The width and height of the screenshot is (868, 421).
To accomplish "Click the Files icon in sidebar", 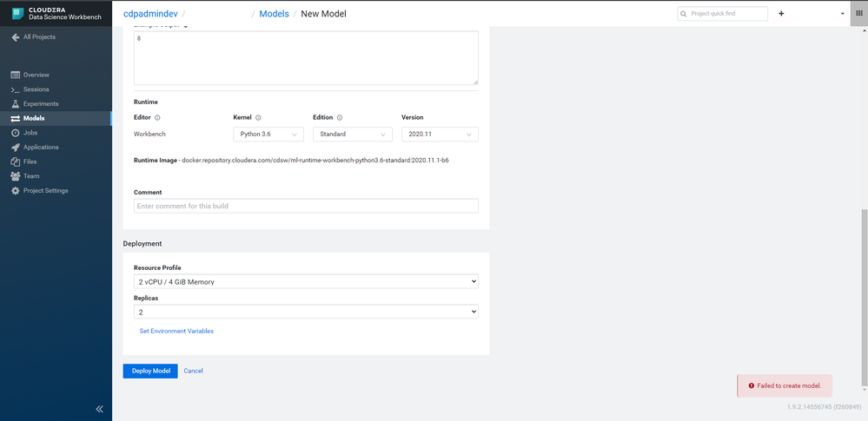I will pos(16,161).
